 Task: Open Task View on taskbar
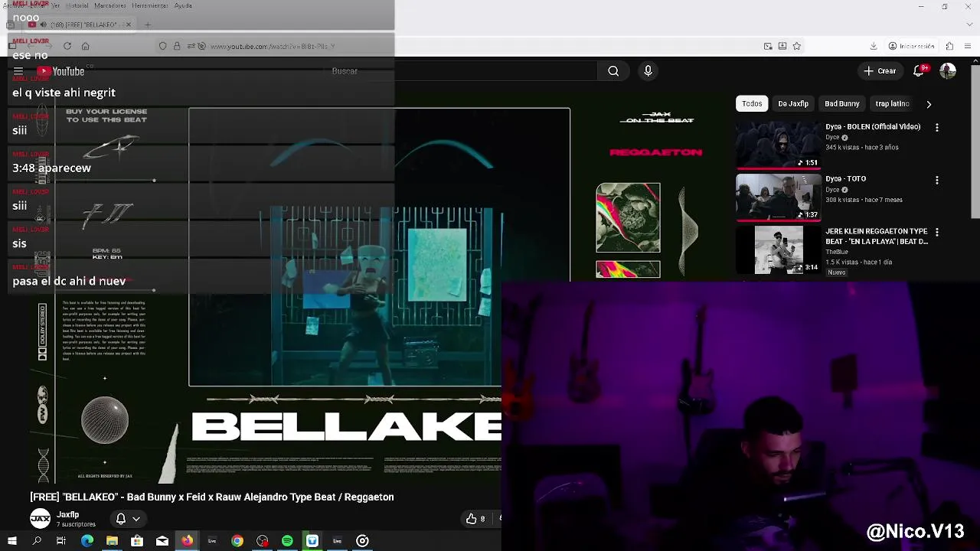(61, 541)
